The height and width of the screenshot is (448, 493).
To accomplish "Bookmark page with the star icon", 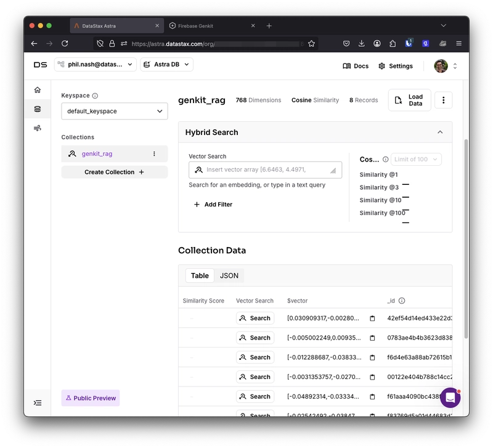I will point(311,44).
